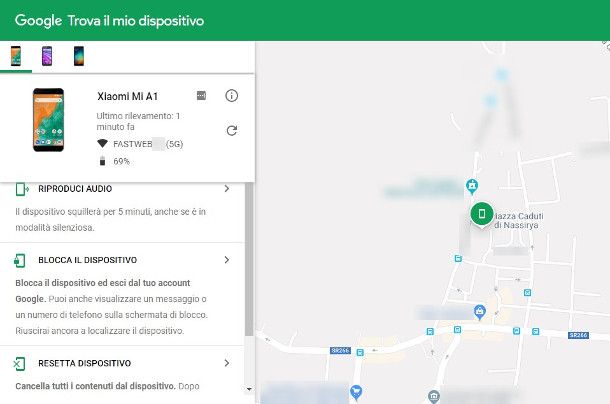This screenshot has height=404, width=610.
Task: Click the Riproduci Audio ring icon
Action: pos(22,189)
